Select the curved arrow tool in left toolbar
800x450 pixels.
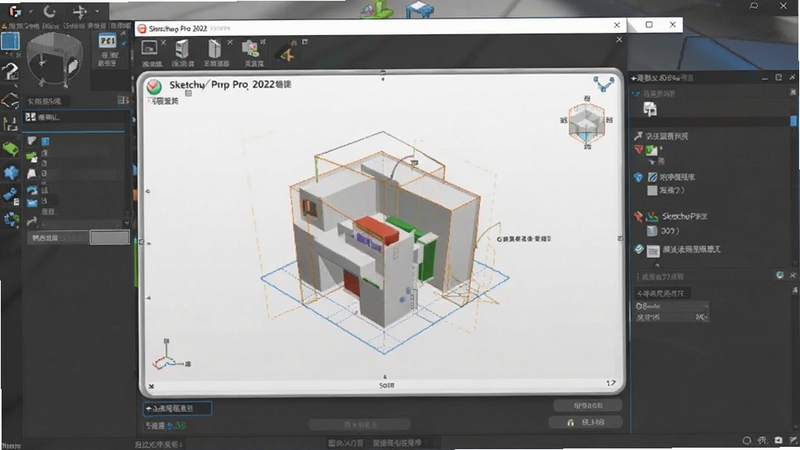point(10,71)
